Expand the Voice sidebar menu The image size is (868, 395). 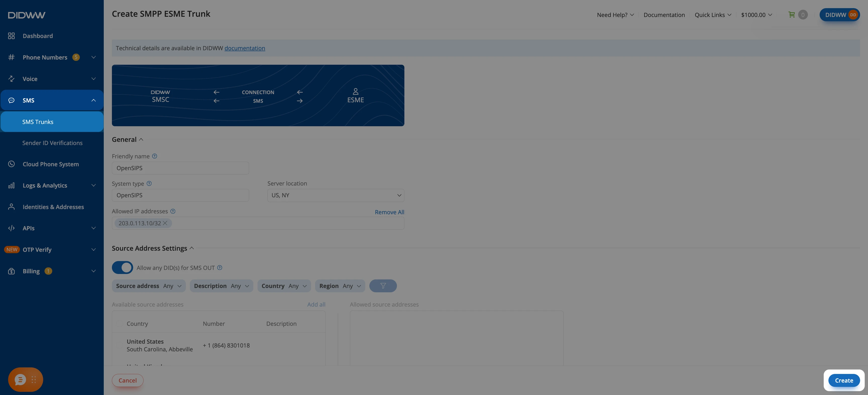click(52, 79)
